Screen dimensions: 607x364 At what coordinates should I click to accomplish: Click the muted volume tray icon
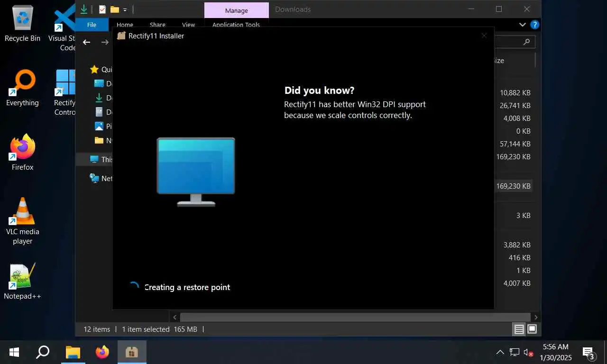click(x=528, y=353)
